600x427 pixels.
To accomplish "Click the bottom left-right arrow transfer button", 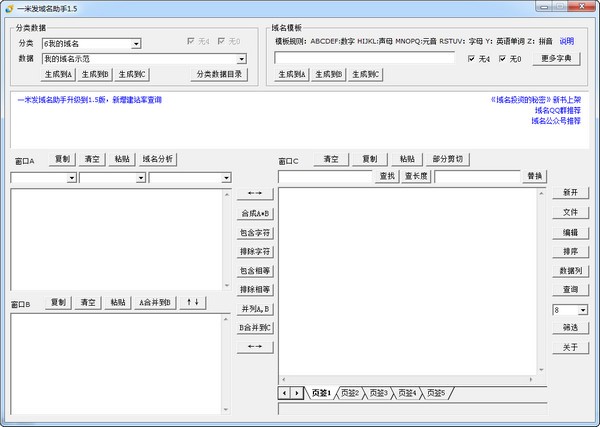I will (x=255, y=347).
